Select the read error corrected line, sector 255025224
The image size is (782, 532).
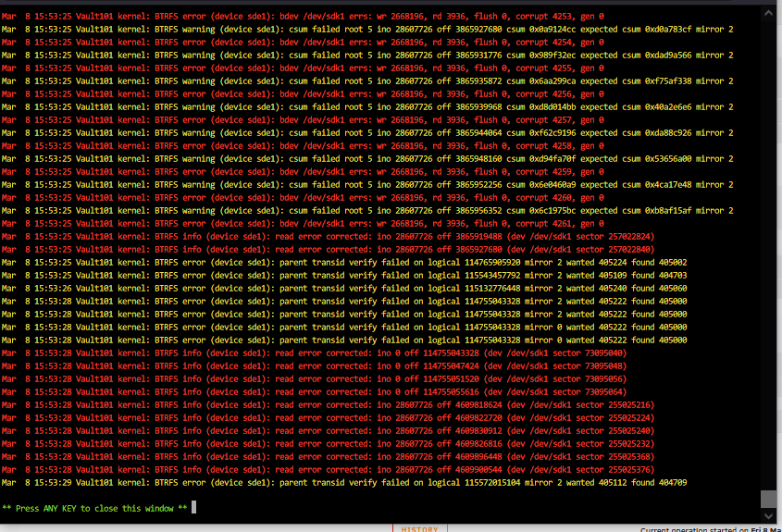pyautogui.click(x=328, y=418)
